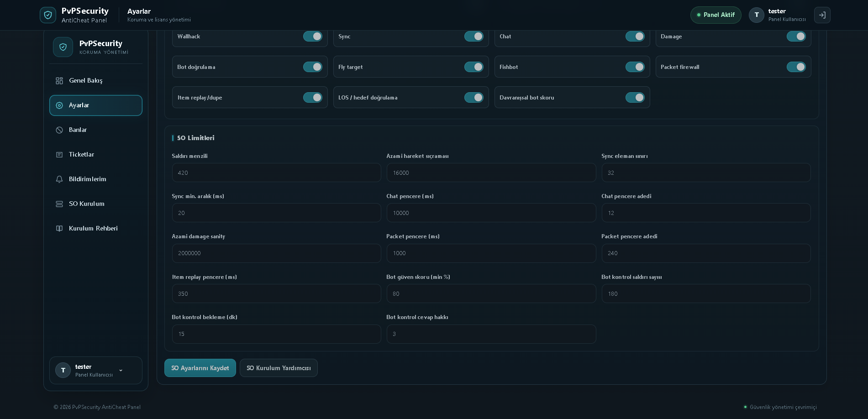Screen dimensions: 868x419
Task: Click the Koruma Yönetimi sidebar subtitle
Action: coord(104,52)
